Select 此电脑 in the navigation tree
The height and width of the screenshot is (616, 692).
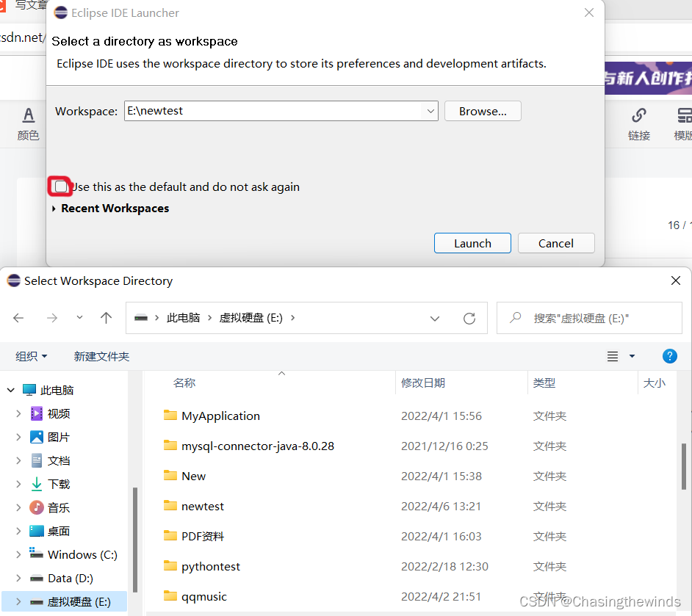(x=57, y=391)
